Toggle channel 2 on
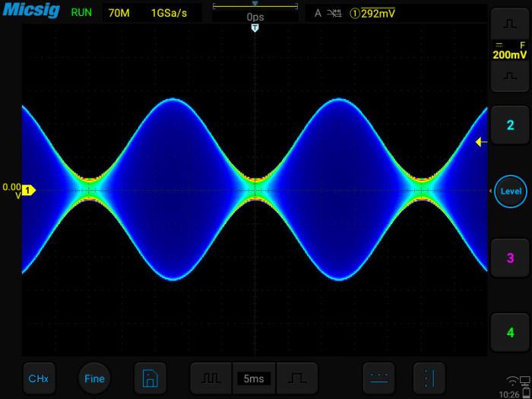Viewport: 532px width, 399px height. tap(510, 125)
